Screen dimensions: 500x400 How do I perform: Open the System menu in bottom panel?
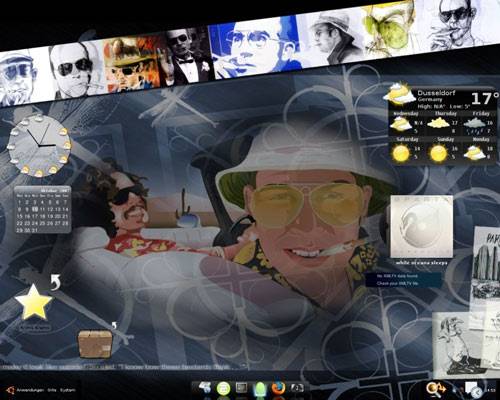(x=68, y=390)
